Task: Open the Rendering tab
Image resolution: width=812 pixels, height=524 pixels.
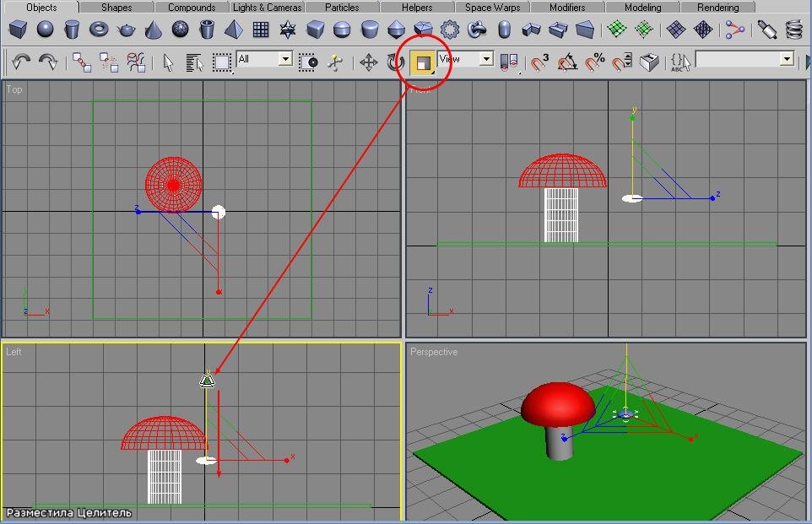Action: 717,8
